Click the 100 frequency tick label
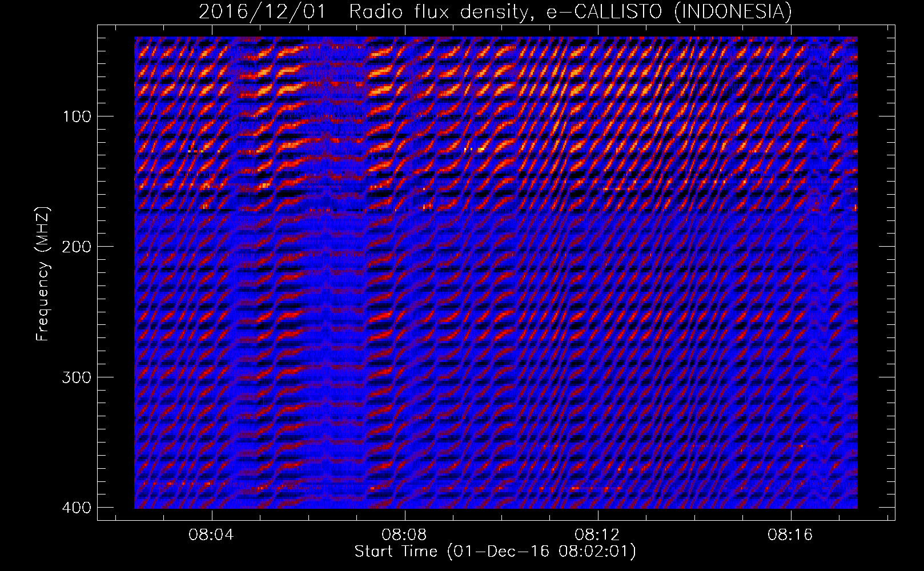924x571 pixels. (x=76, y=116)
